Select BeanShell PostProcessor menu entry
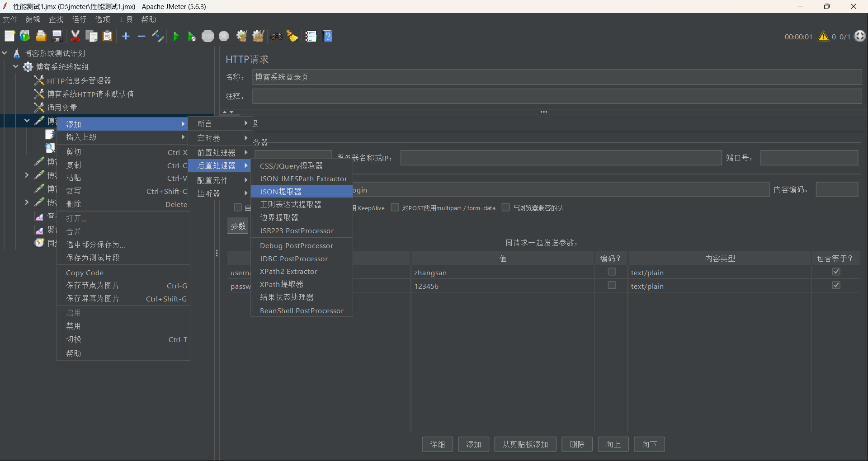868x461 pixels. (302, 310)
